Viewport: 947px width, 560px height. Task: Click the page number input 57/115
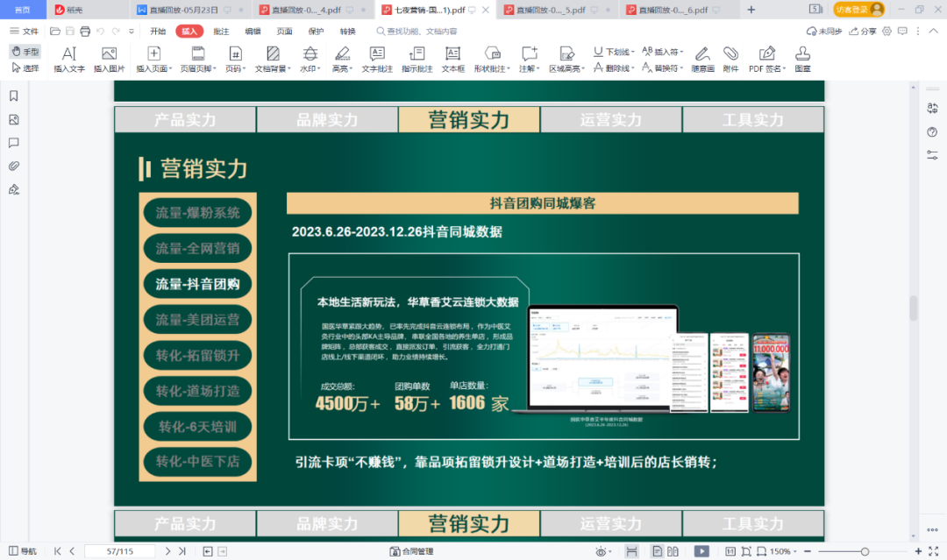pyautogui.click(x=119, y=551)
